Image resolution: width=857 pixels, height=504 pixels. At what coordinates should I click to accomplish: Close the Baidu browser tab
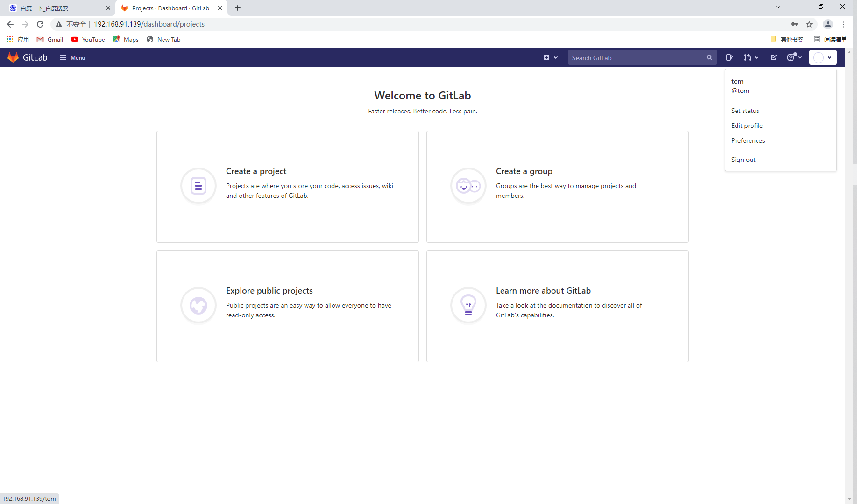(108, 8)
